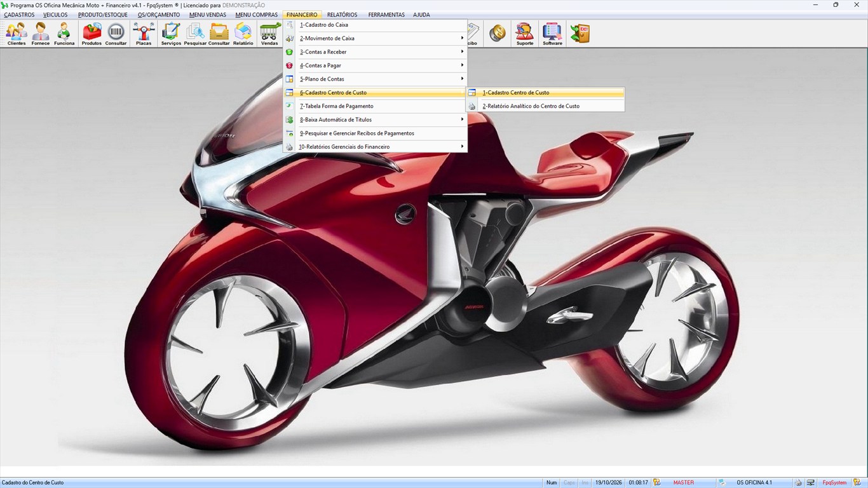Screen dimensions: 868x488
Task: Click the barcode Consultar icon
Action: click(116, 34)
